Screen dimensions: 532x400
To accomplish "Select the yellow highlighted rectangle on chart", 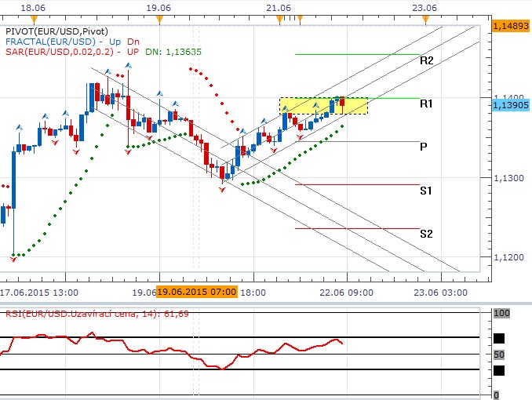I will click(x=323, y=106).
